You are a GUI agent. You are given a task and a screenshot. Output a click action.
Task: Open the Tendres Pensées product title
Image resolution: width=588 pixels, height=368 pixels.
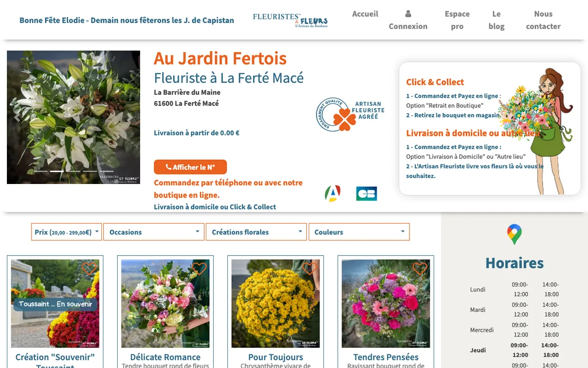(x=386, y=357)
